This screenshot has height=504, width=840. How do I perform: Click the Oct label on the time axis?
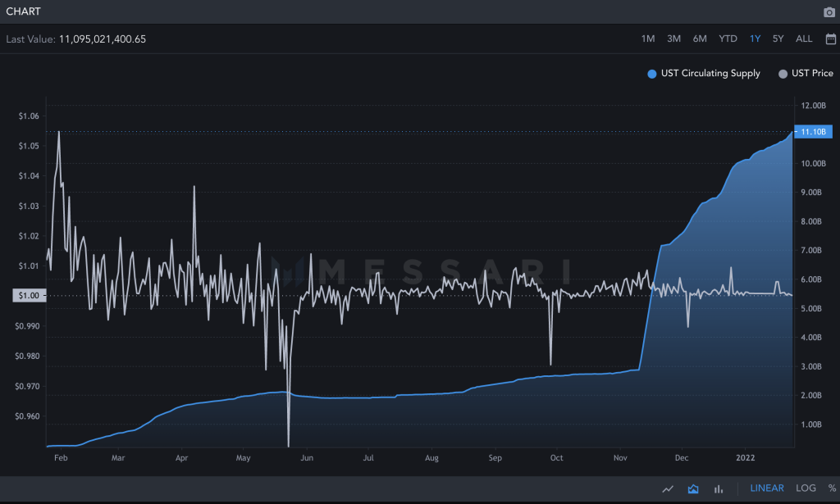(557, 458)
